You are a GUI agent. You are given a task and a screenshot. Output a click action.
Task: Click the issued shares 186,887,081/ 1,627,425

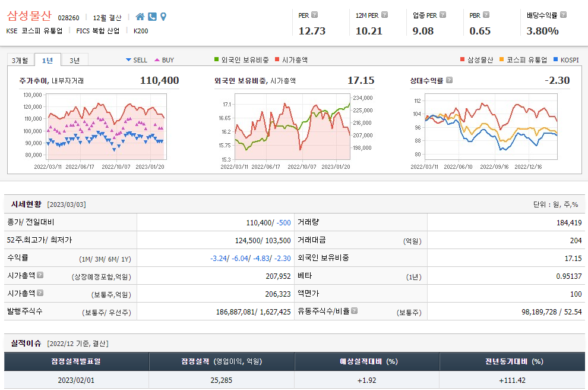tap(254, 312)
